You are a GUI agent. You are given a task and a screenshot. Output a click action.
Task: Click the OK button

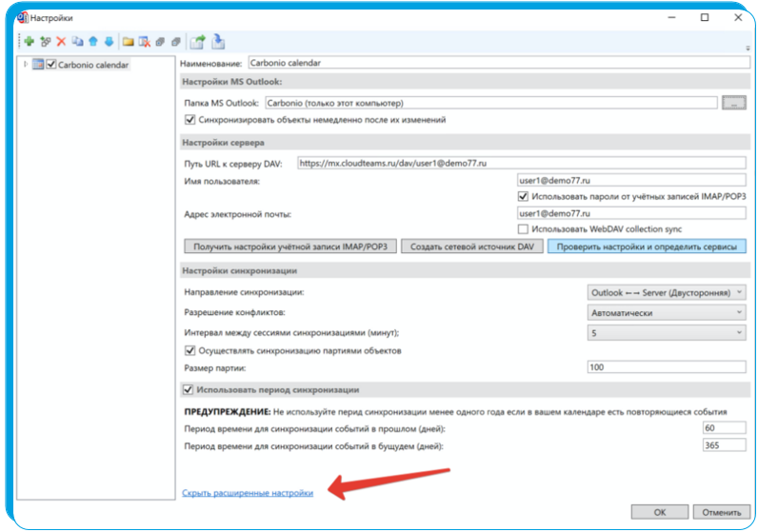660,512
